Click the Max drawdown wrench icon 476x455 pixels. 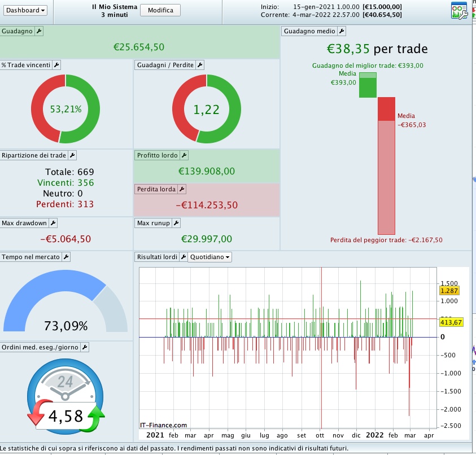[53, 223]
